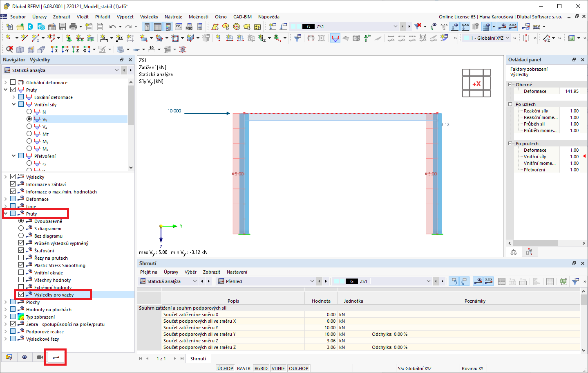Viewport: 588px width, 373px height.
Task: Click the open model folder icon
Action: [20, 27]
